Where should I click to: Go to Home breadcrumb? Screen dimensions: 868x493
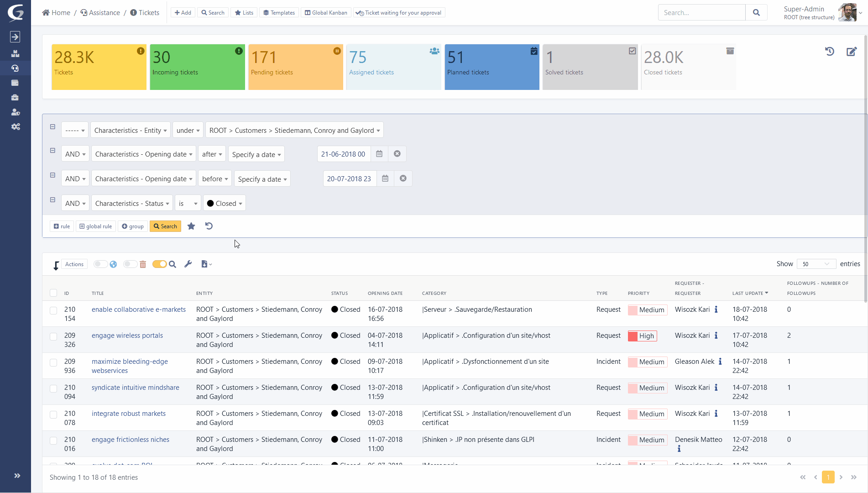click(56, 13)
